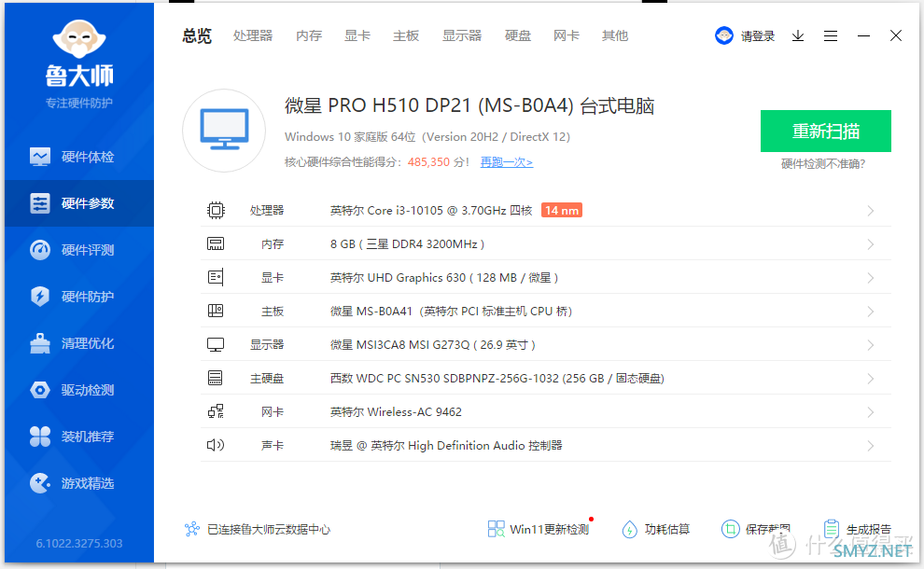Expand the 处理器 row chevron

coord(871,211)
